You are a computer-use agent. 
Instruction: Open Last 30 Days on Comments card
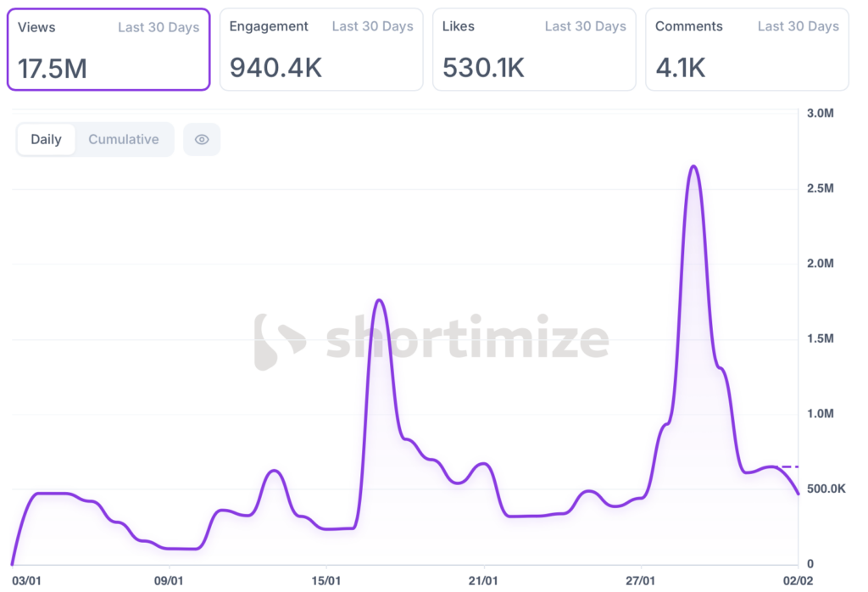[x=798, y=27]
